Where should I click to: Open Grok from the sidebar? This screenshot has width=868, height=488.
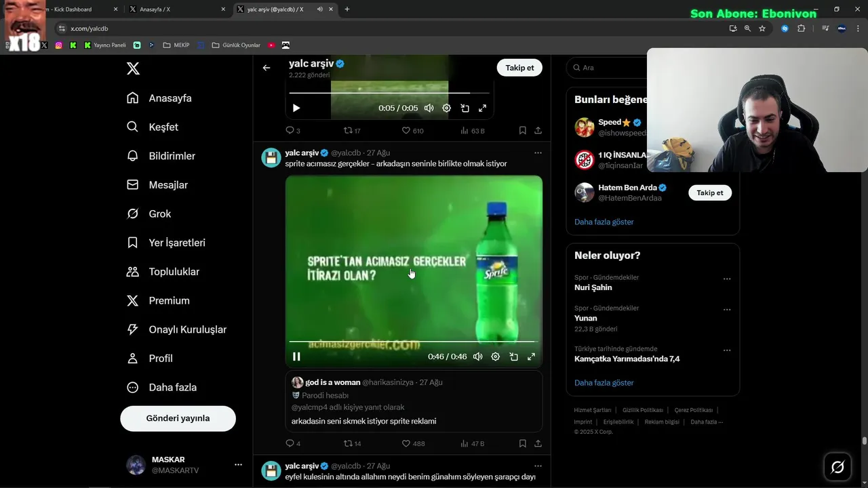pos(149,213)
